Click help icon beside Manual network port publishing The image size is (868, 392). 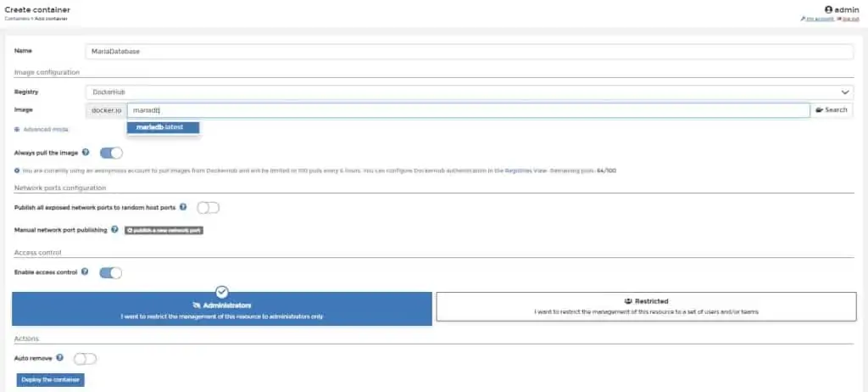click(114, 230)
